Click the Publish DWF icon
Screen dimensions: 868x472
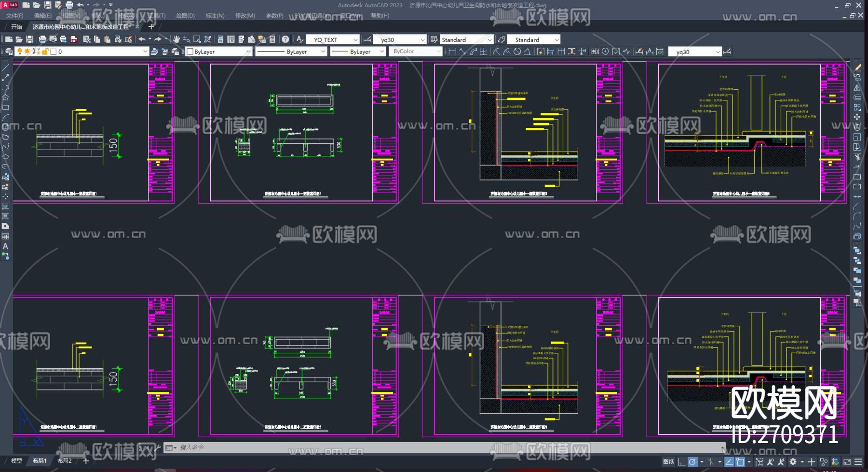click(x=74, y=39)
